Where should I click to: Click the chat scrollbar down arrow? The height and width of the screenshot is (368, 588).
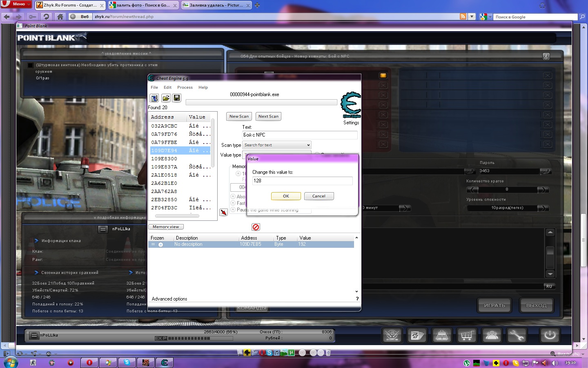550,274
